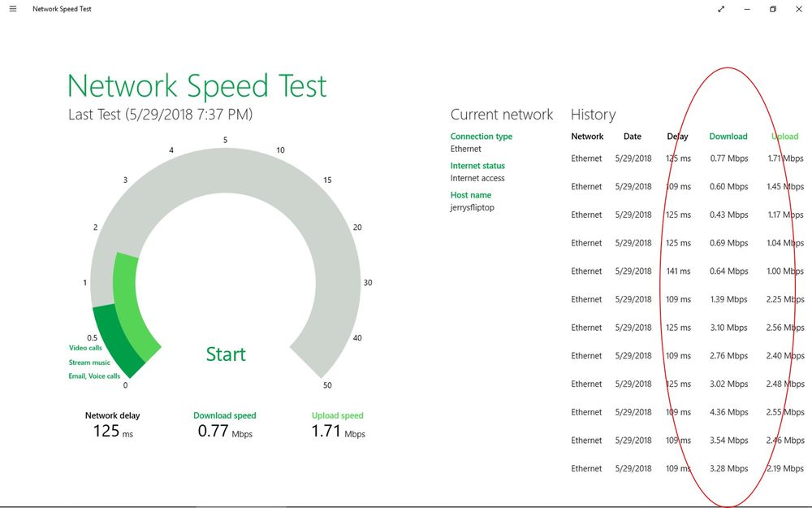Click the Download column header in History
The height and width of the screenshot is (508, 812).
[728, 137]
